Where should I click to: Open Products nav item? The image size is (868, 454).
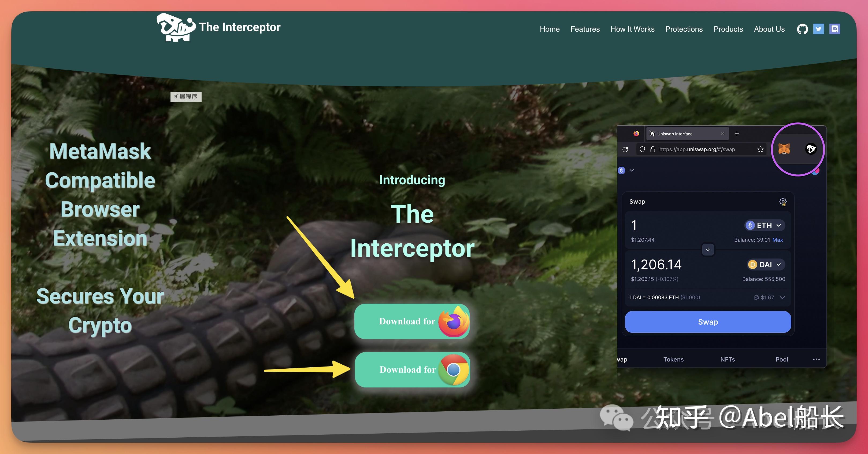728,29
